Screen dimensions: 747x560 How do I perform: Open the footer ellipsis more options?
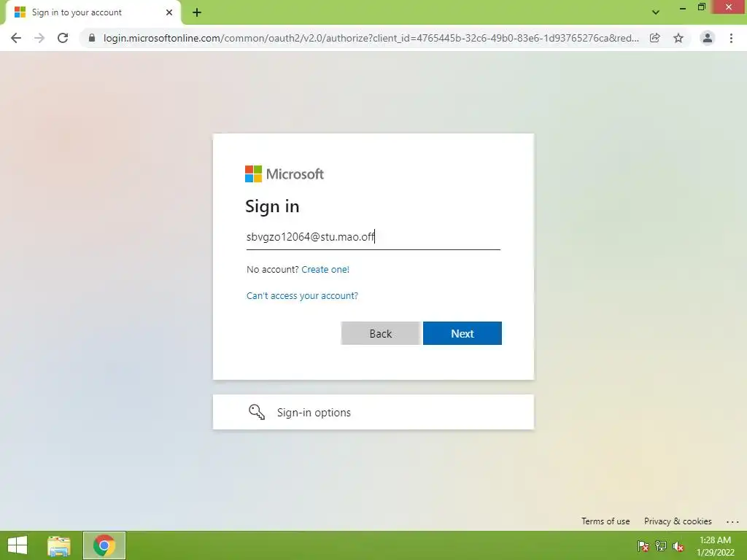[x=732, y=522]
